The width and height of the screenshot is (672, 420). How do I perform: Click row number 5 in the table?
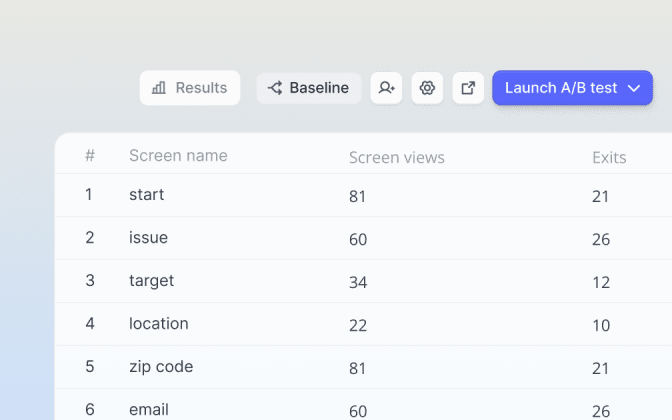coord(90,366)
